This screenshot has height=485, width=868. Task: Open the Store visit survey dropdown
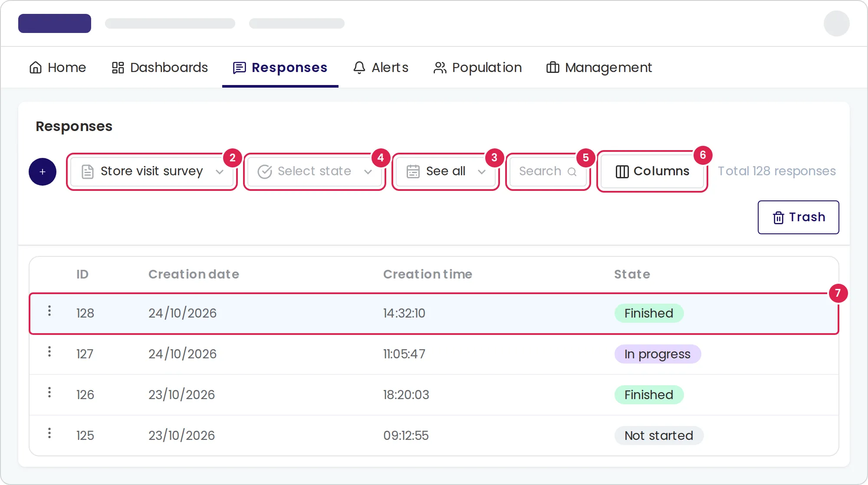(x=152, y=171)
